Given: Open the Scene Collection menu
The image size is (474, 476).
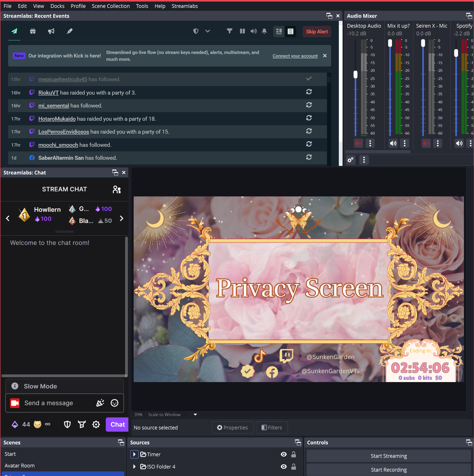Looking at the screenshot, I should pos(111,6).
